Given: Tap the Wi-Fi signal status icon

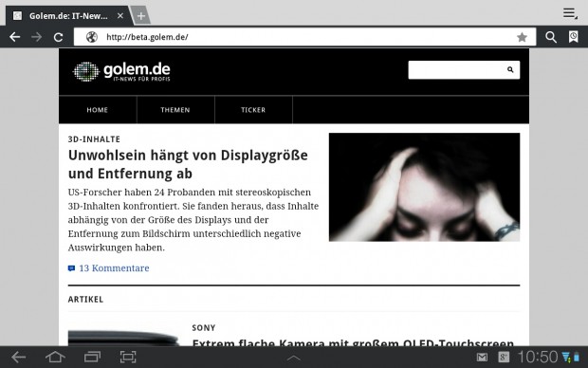Looking at the screenshot, I should 566,357.
